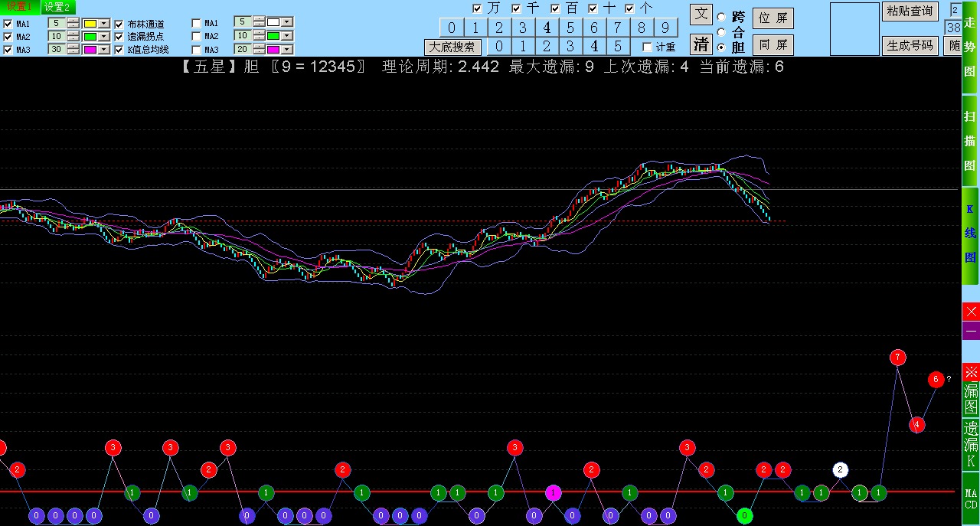Open second group MA2 green color dropdown
The image size is (980, 526).
(288, 36)
